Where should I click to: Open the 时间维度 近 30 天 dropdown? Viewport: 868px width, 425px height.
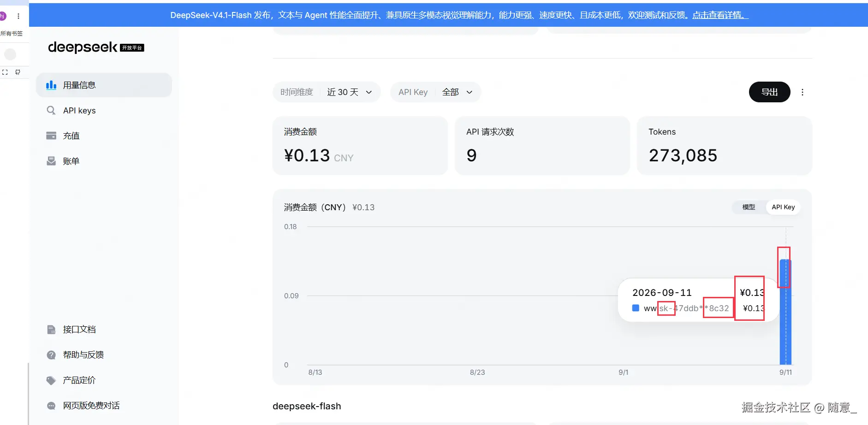[x=327, y=92]
